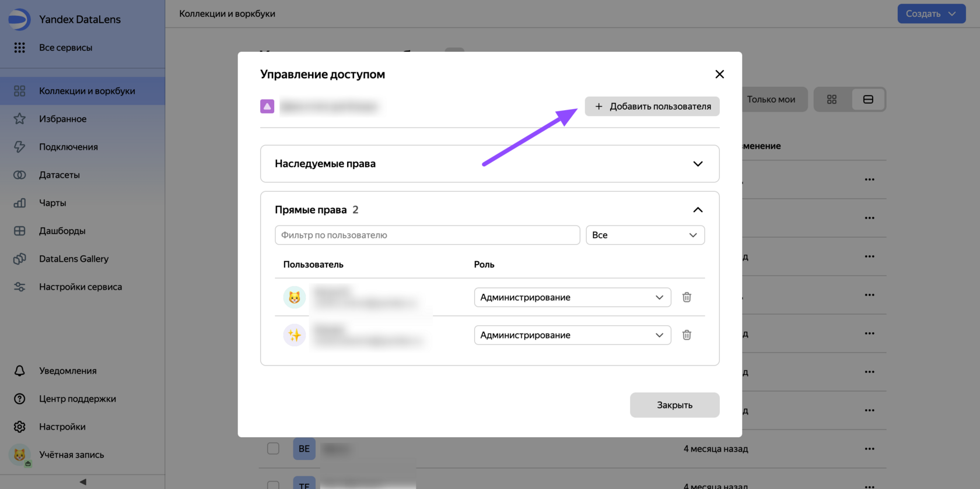Click the cat user avatar in table

(x=295, y=297)
